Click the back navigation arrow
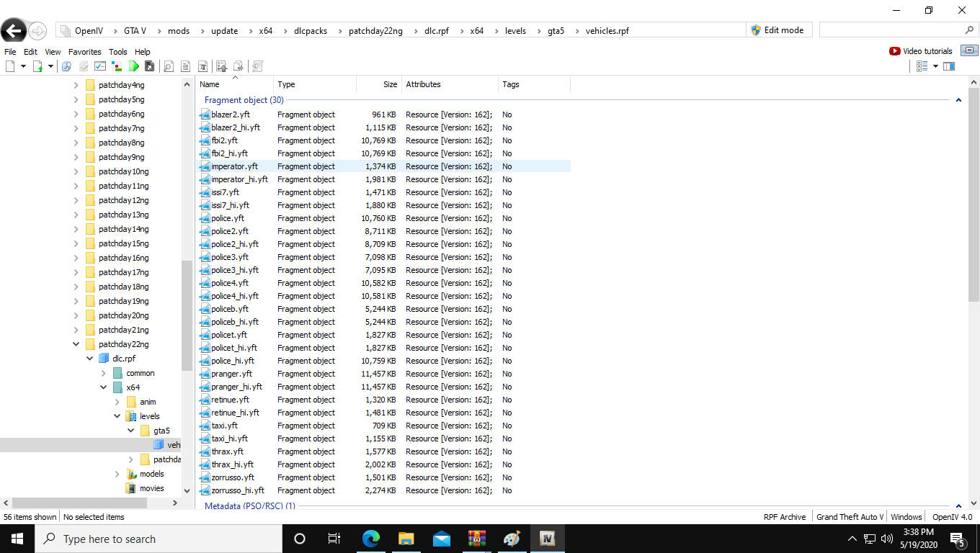 14,30
